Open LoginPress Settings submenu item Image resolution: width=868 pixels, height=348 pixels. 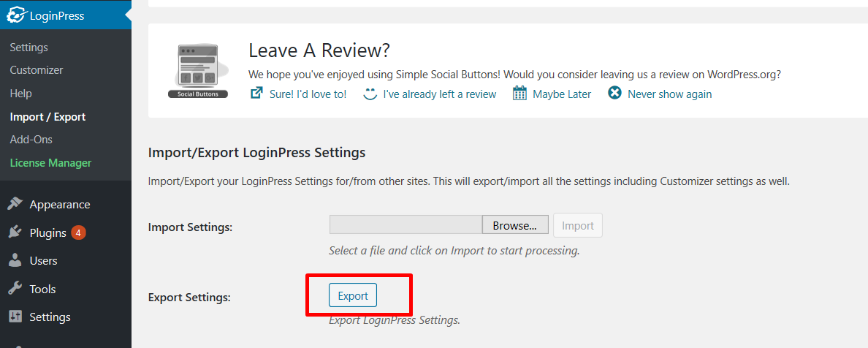point(28,47)
